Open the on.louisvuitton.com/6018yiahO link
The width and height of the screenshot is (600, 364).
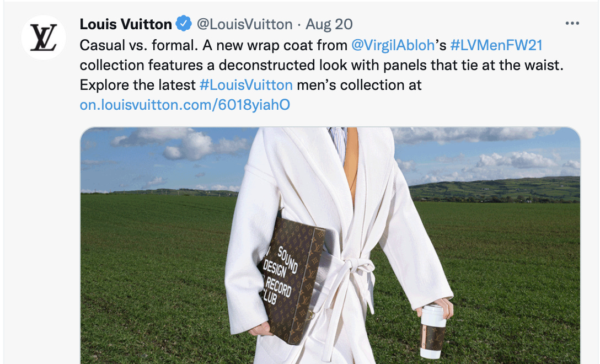click(x=185, y=104)
